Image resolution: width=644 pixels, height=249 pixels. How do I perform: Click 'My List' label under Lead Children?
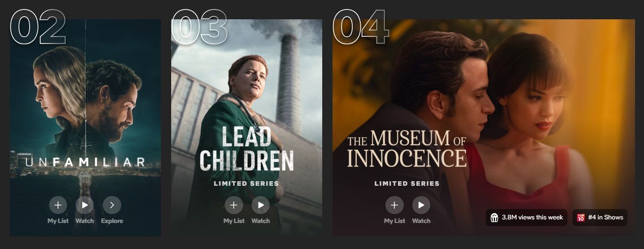coord(234,221)
